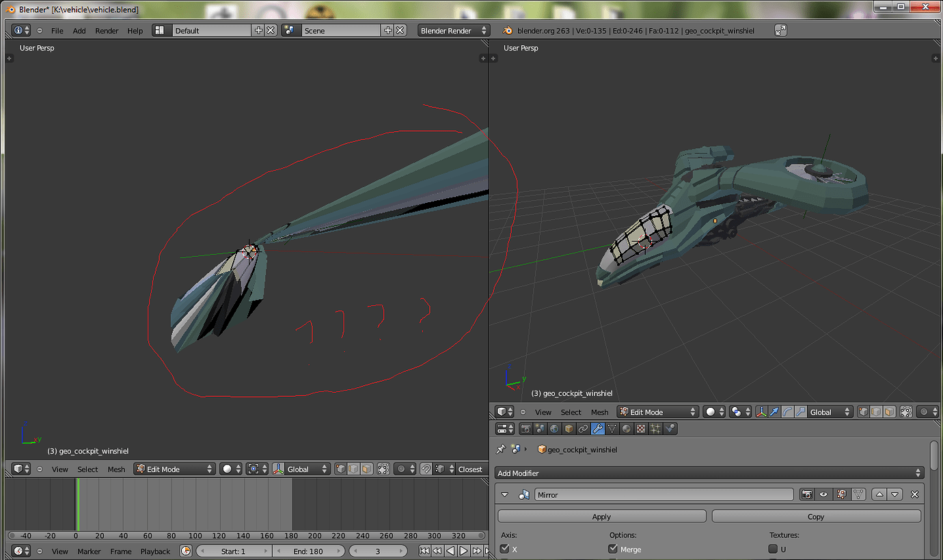This screenshot has height=560, width=943.
Task: Open the Blender Render engine dropdown
Action: click(x=454, y=30)
